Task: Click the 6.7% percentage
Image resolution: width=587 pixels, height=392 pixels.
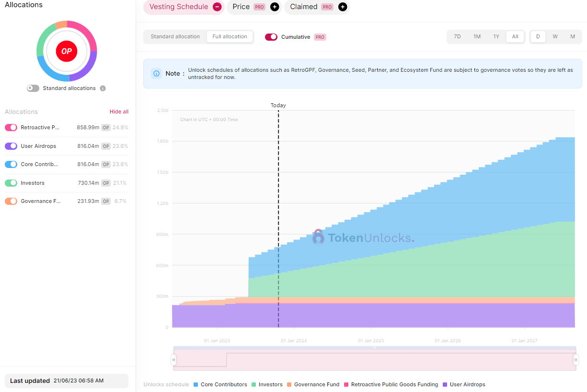Action: tap(121, 201)
